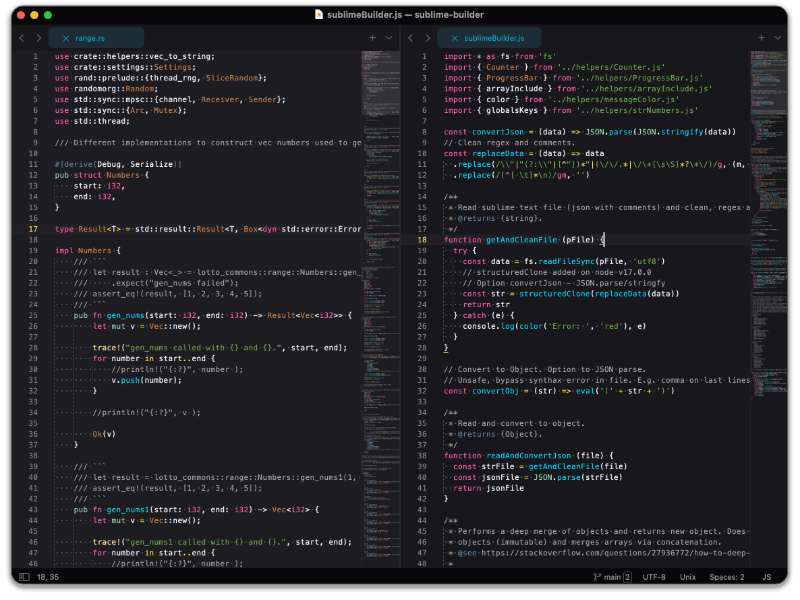The image size is (800, 600).
Task: Click line number 17 in the range.rs gutter
Action: pyautogui.click(x=33, y=229)
